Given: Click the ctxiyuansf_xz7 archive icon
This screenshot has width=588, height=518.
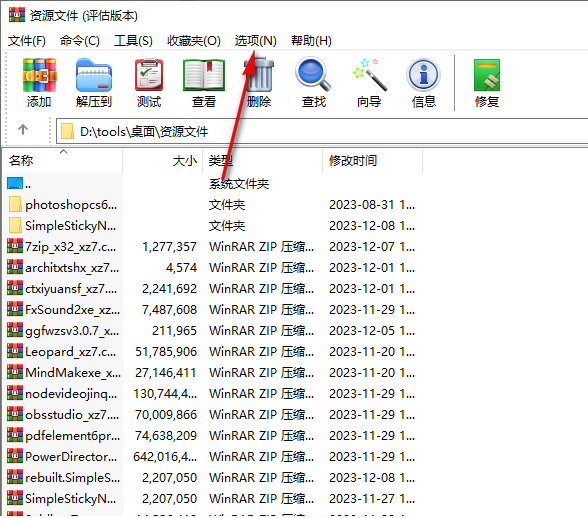Looking at the screenshot, I should 15,288.
